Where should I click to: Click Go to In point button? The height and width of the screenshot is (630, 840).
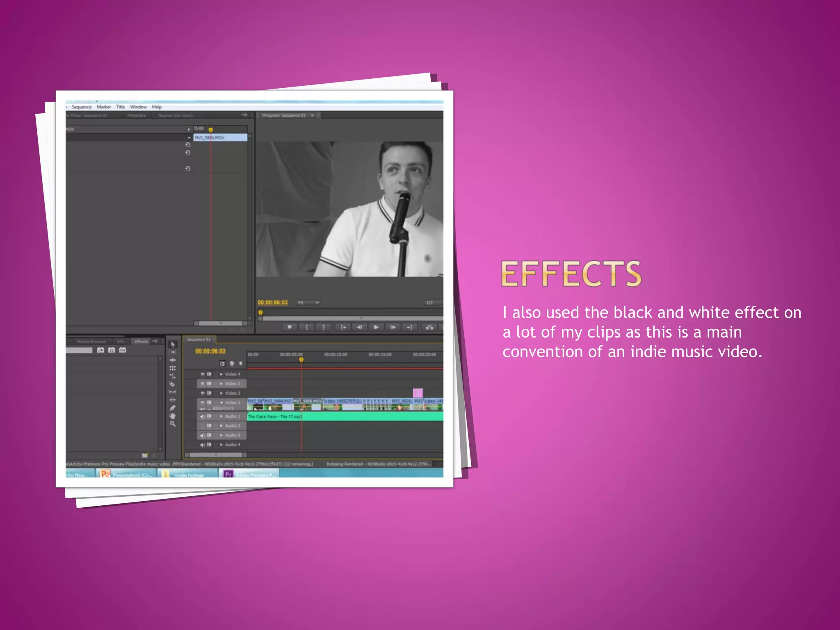(x=343, y=327)
